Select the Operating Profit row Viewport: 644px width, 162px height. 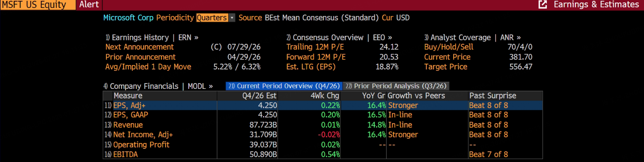[323, 145]
